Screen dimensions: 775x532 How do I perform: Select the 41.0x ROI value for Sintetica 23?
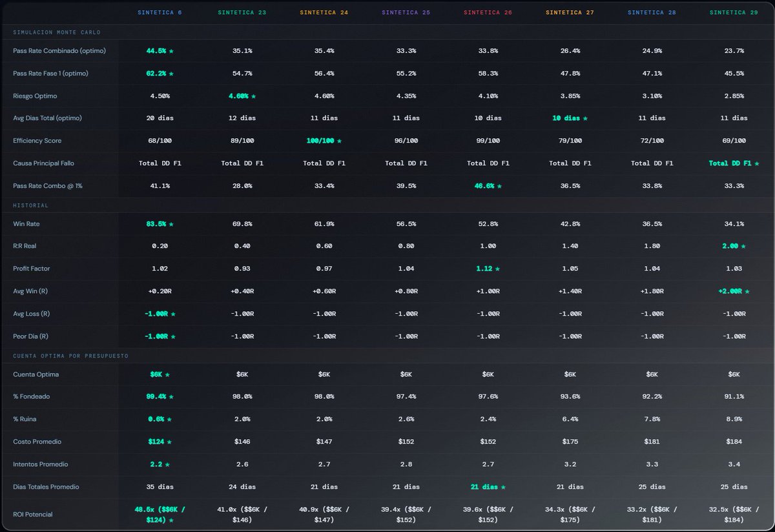[242, 515]
